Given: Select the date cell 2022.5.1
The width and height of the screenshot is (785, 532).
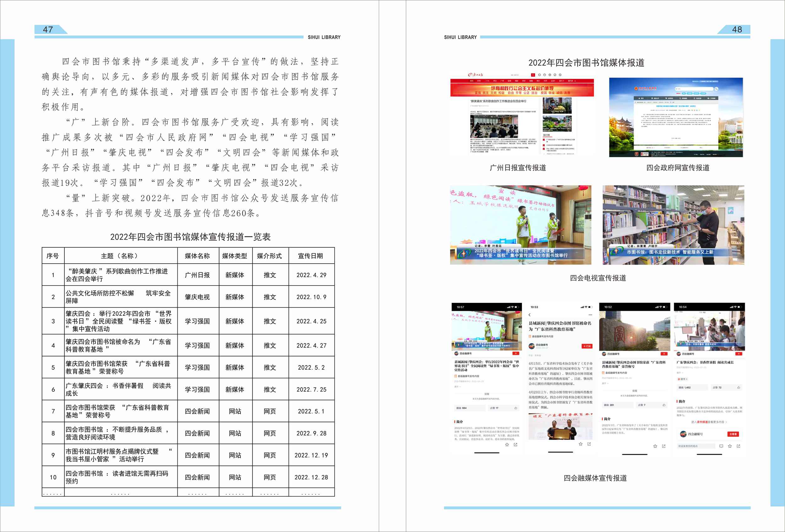Looking at the screenshot, I should 311,411.
